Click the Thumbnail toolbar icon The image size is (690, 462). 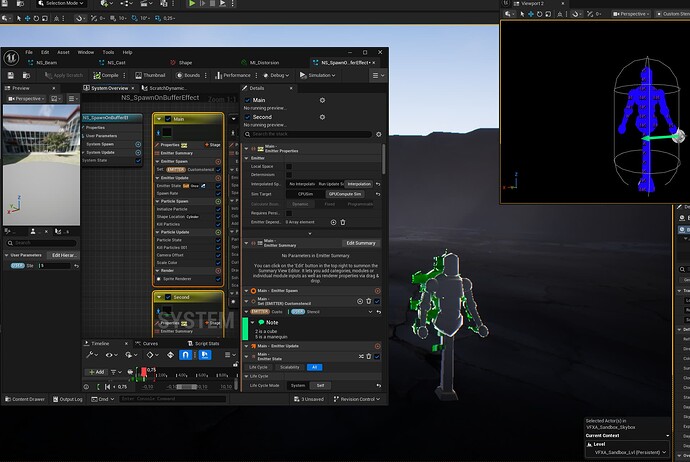pos(138,75)
